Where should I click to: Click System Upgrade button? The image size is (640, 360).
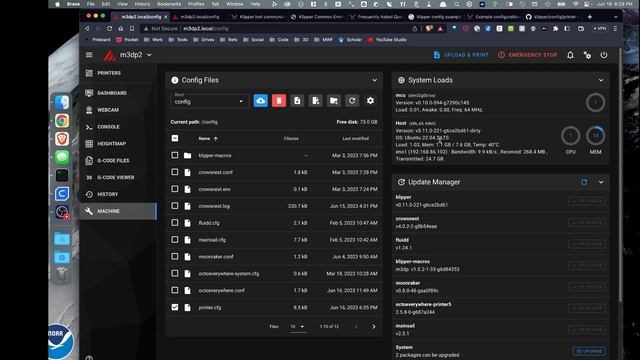pos(589,351)
